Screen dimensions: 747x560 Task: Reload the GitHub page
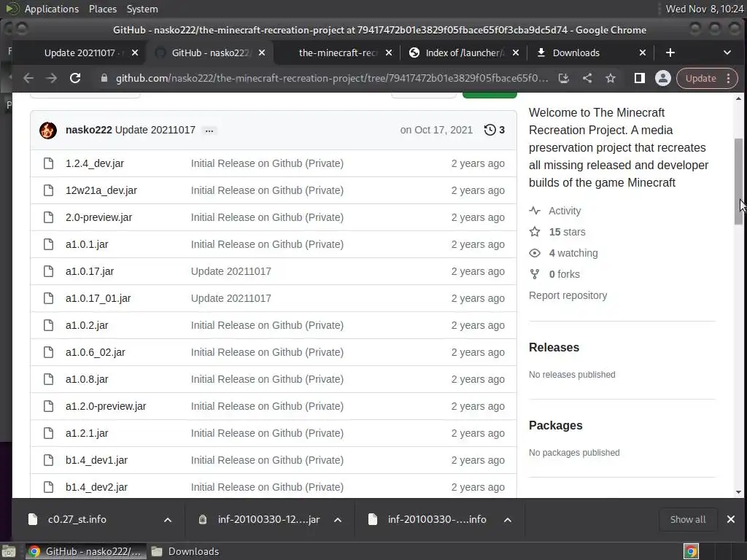coord(75,78)
